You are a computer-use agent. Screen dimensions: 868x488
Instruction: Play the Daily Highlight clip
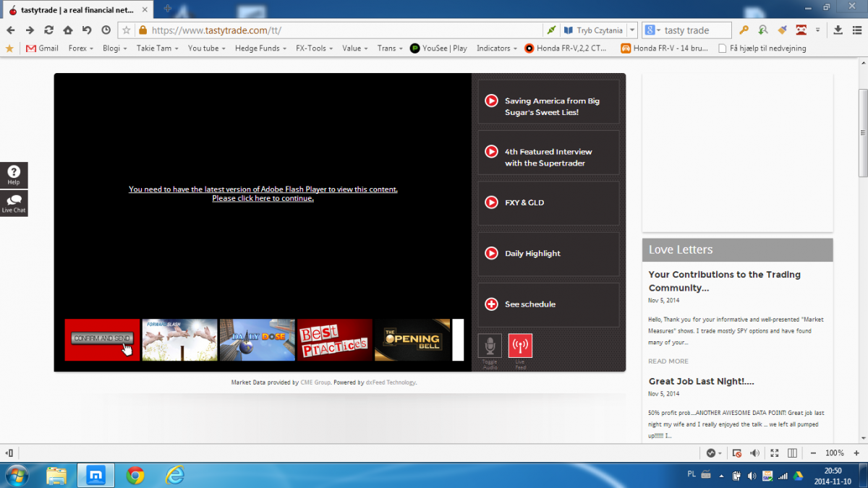tap(548, 254)
